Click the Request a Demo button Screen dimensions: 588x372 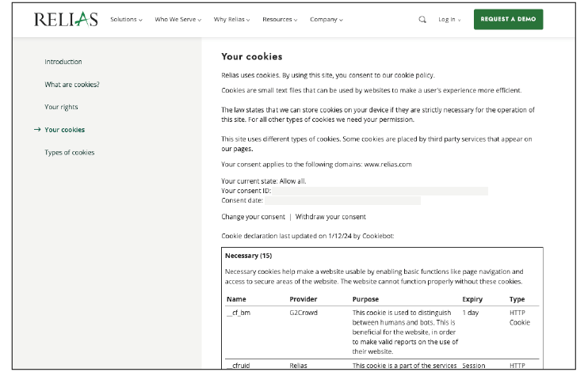tap(508, 20)
